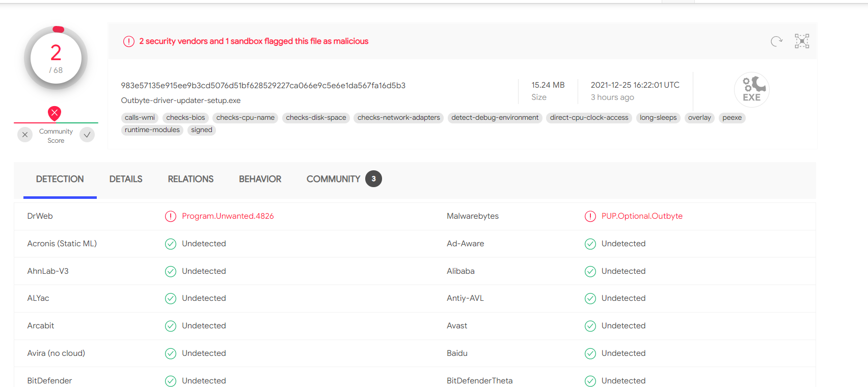This screenshot has width=868, height=387.
Task: Click the long-sleeps tag
Action: click(x=658, y=118)
